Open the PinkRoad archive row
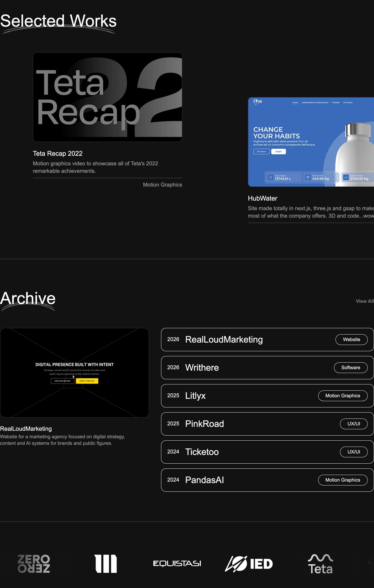This screenshot has height=588, width=374. pyautogui.click(x=267, y=424)
